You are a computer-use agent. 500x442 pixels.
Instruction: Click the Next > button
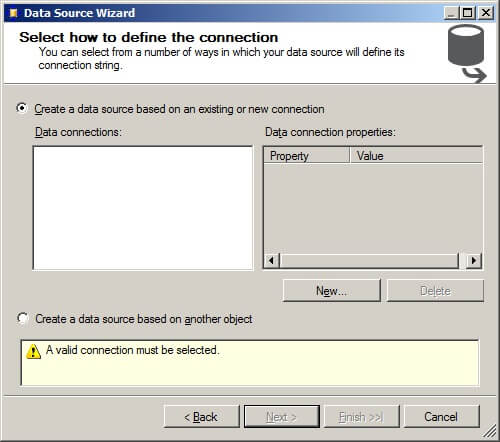(x=282, y=417)
